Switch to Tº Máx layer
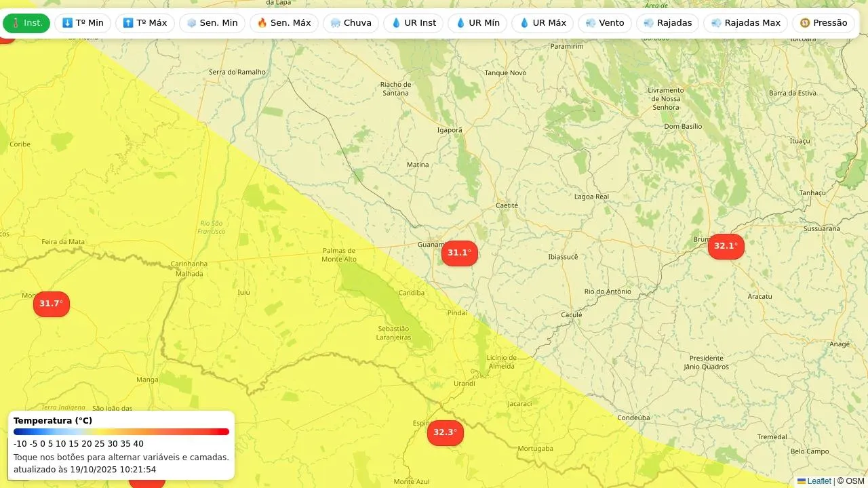The image size is (868, 488). point(145,23)
